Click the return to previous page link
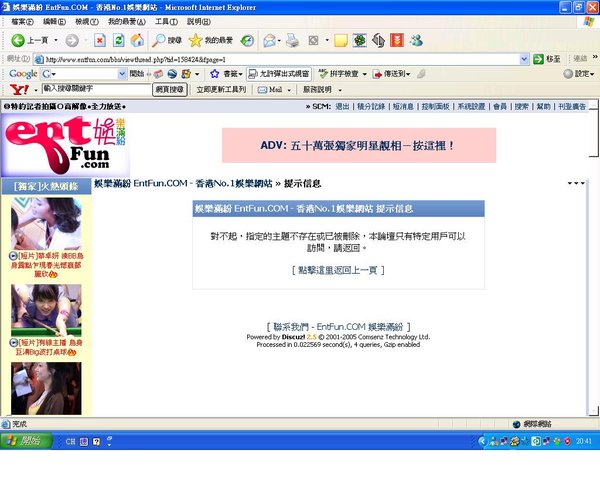Screen dimensions: 600x484 pos(338,270)
